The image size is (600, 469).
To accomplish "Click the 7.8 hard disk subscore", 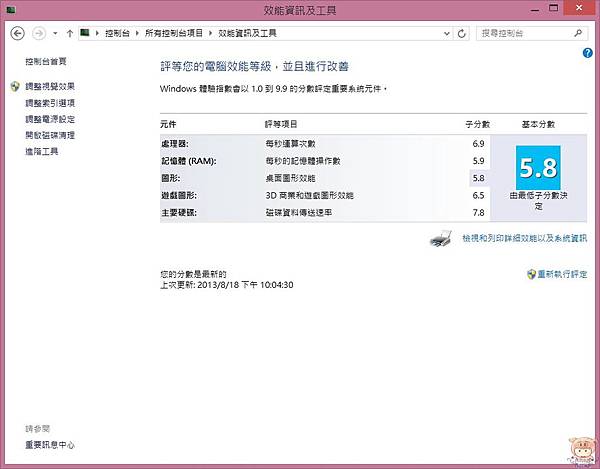I will tap(478, 213).
